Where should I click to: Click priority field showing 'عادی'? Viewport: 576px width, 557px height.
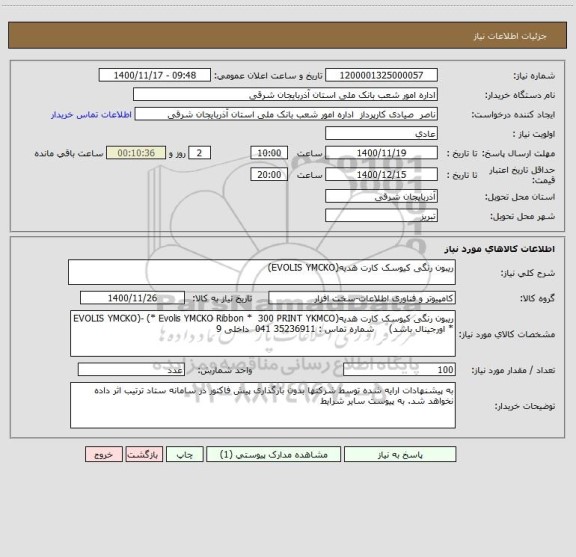pos(381,133)
